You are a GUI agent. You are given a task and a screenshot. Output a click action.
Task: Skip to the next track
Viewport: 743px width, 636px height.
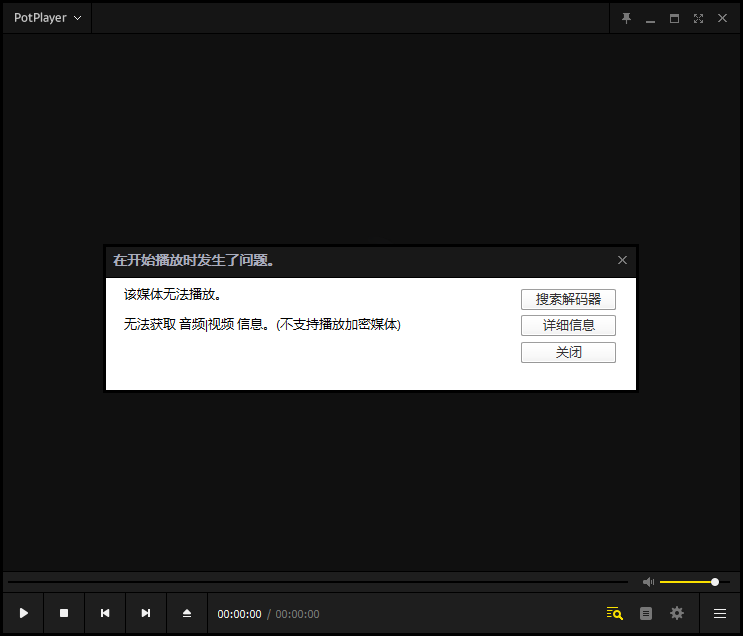click(146, 613)
